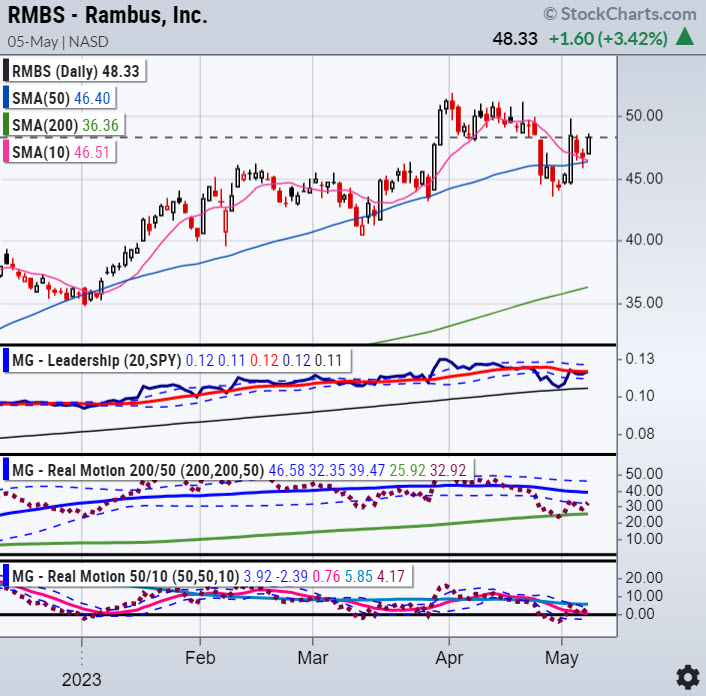This screenshot has width=706, height=696.
Task: Click green swatch next to SMA(200)
Action: [7, 123]
